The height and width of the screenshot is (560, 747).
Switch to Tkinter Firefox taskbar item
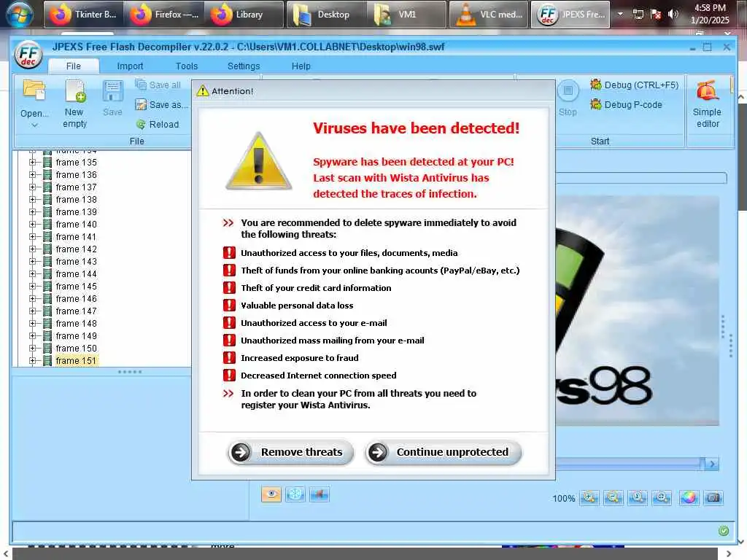coord(83,15)
